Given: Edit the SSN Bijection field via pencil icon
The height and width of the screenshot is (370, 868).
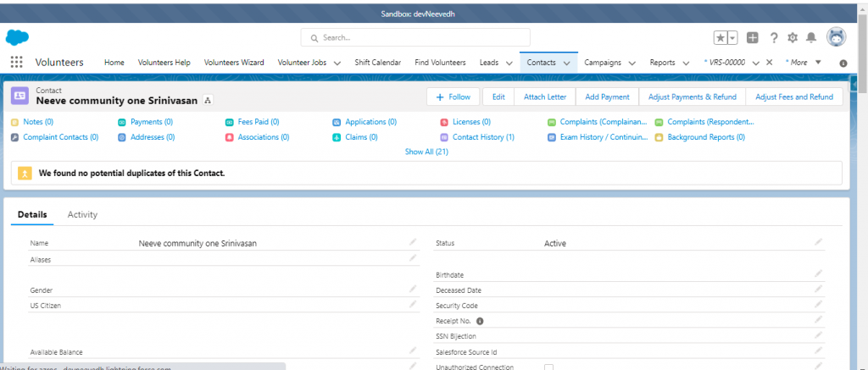Looking at the screenshot, I should pos(818,334).
